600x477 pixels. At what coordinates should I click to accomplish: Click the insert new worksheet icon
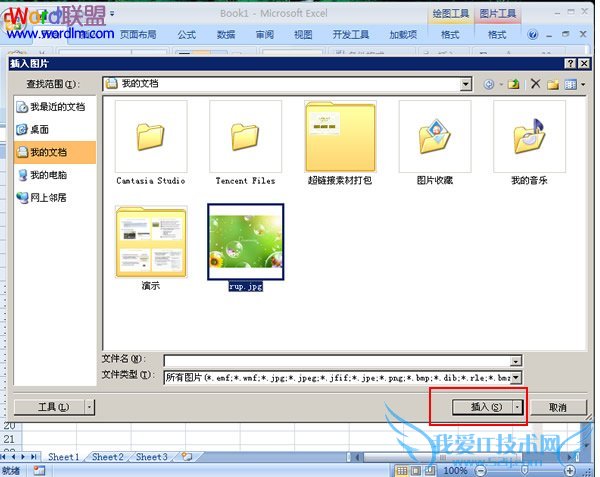click(x=187, y=456)
